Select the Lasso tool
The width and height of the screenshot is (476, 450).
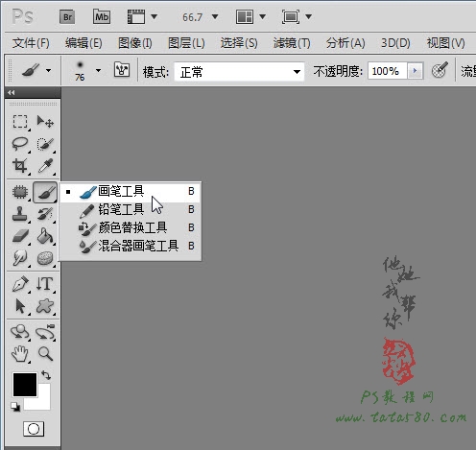point(20,144)
